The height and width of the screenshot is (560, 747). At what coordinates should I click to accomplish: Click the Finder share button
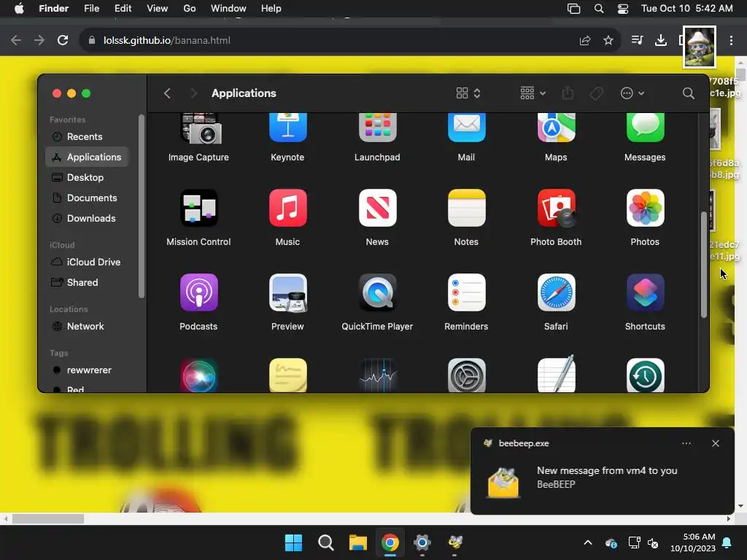tap(568, 93)
